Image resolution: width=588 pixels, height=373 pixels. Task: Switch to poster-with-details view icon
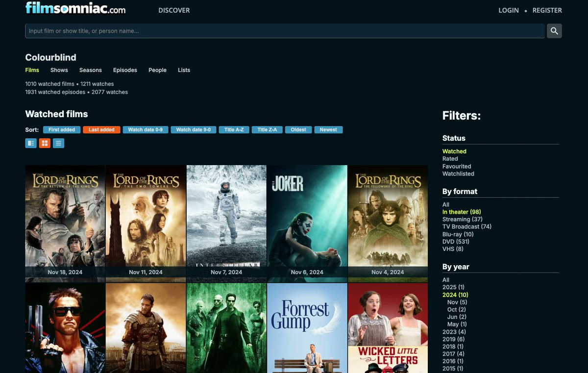click(31, 143)
